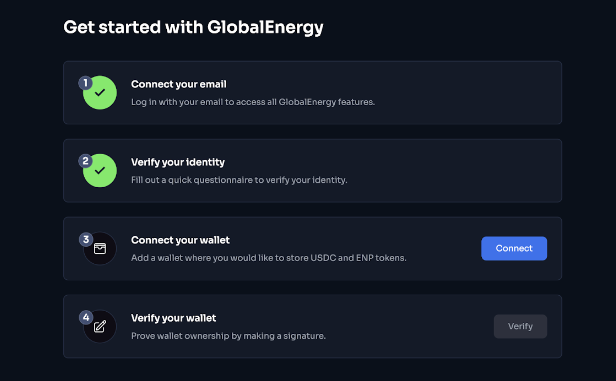
Task: Select the USDC and ENP tokens description
Action: [269, 258]
